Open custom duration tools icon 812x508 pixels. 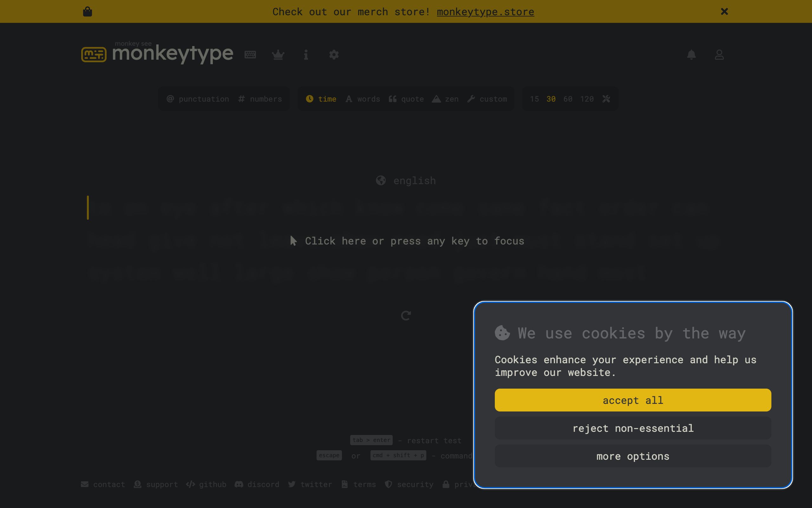pyautogui.click(x=606, y=99)
